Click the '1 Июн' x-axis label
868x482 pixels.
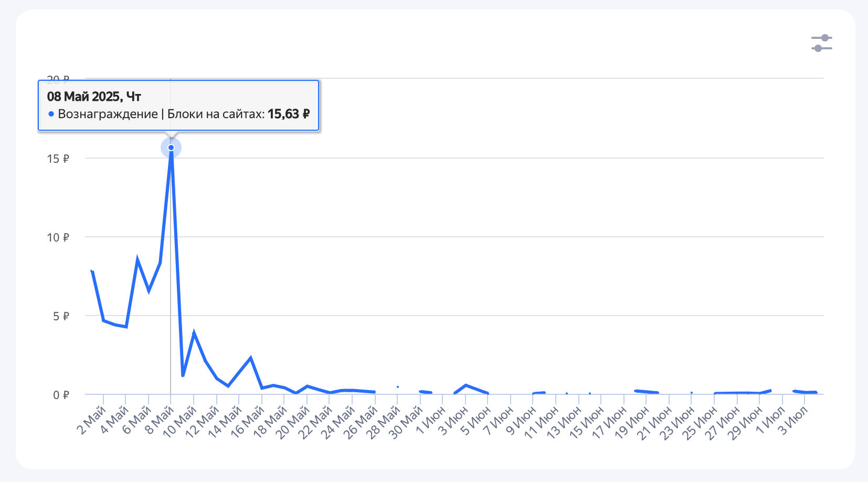[x=431, y=421]
